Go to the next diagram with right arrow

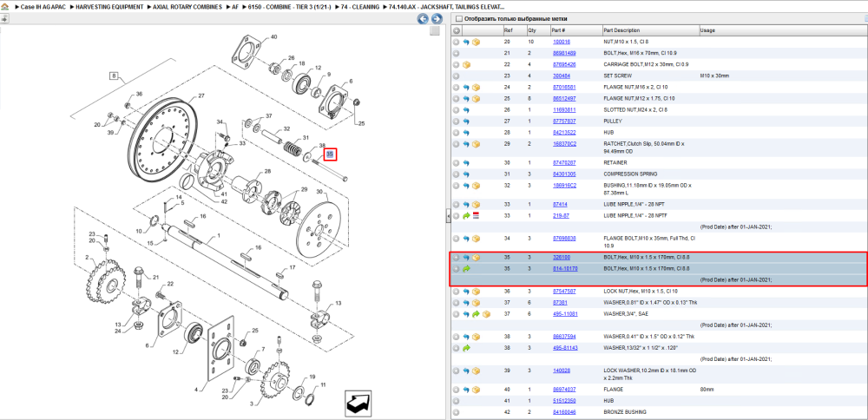[x=437, y=19]
